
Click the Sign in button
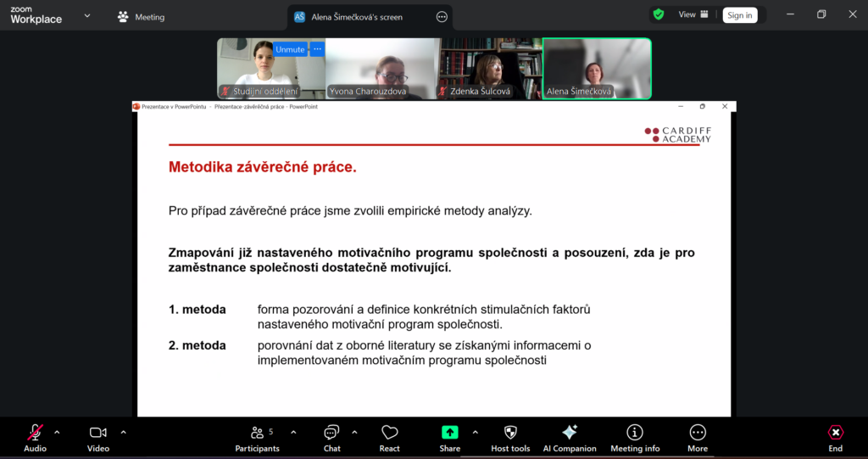(739, 15)
